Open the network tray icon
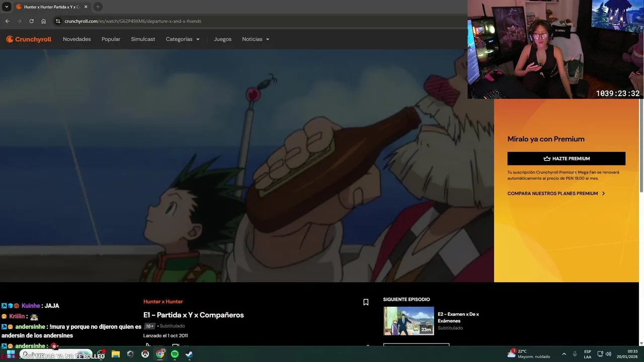This screenshot has height=362, width=644. pyautogui.click(x=600, y=354)
